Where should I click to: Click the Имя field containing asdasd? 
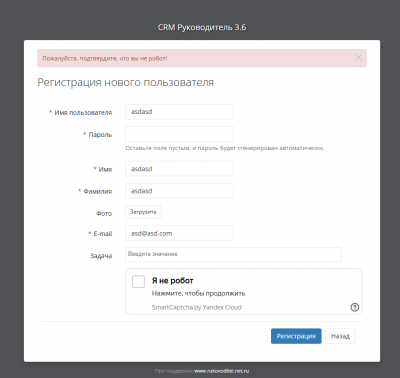179,169
